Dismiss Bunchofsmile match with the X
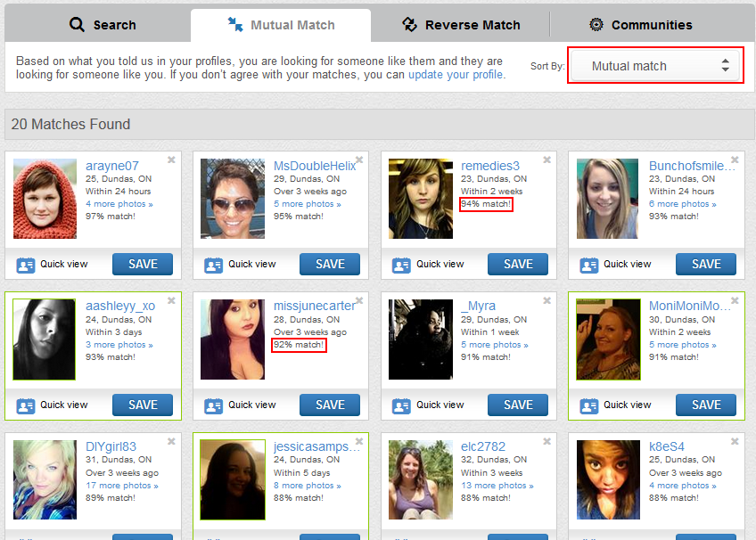 click(x=735, y=160)
